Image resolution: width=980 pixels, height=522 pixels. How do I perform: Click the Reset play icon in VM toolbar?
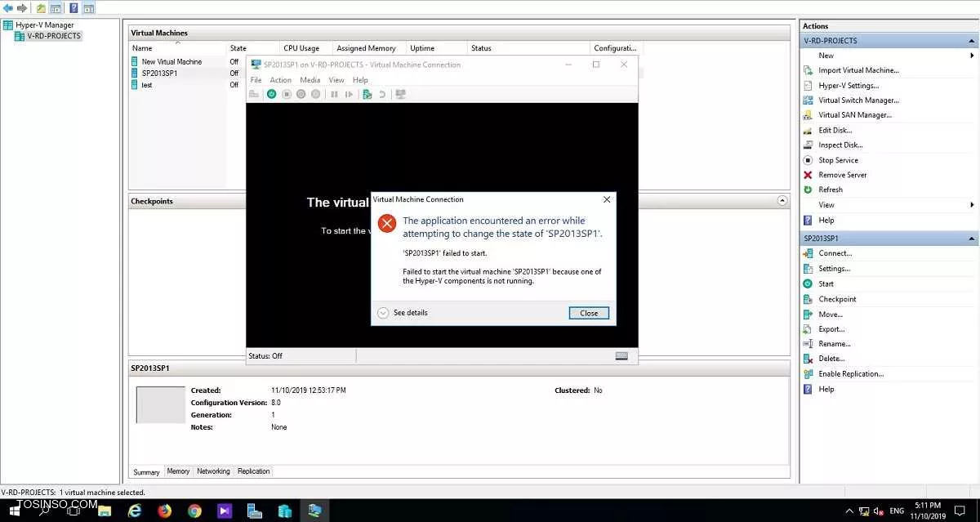350,95
